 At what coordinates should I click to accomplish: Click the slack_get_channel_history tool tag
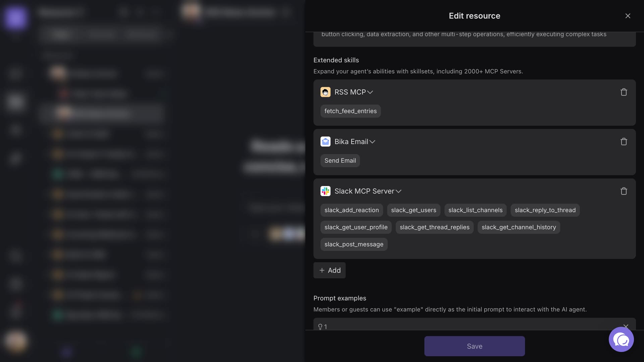click(x=519, y=227)
